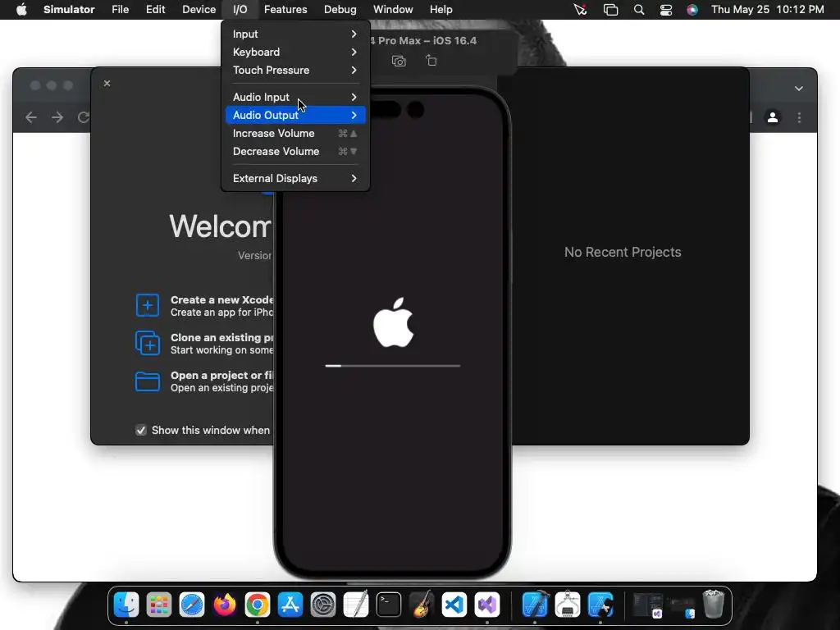The image size is (840, 630).
Task: Expand the Audio Input submenu
Action: point(295,97)
